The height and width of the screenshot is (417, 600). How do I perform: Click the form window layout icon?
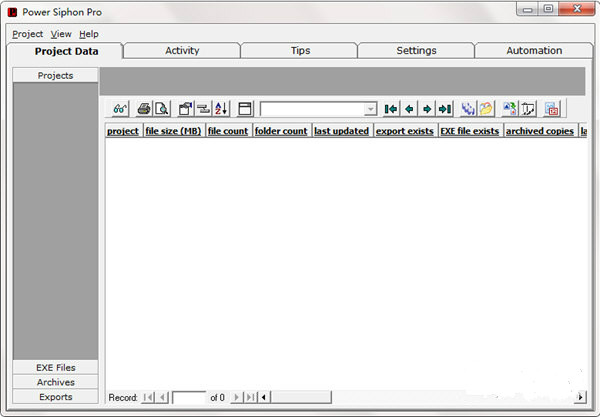pyautogui.click(x=245, y=109)
